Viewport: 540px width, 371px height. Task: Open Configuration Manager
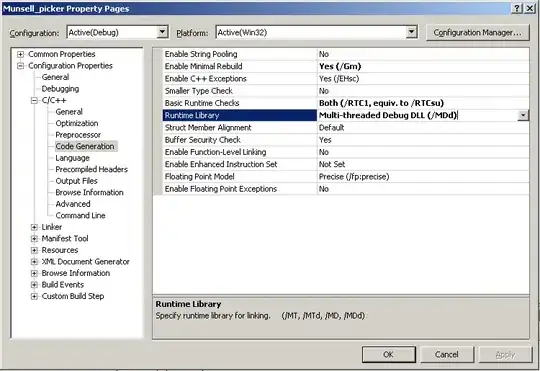pos(477,33)
